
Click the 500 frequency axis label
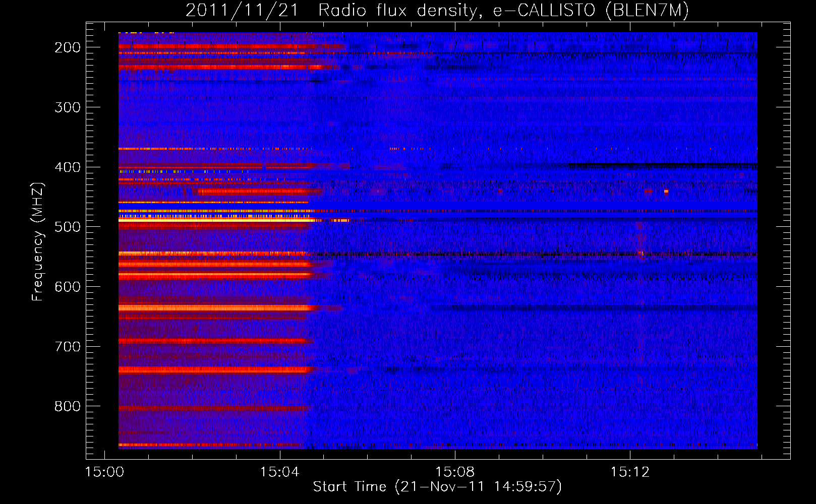[68, 227]
